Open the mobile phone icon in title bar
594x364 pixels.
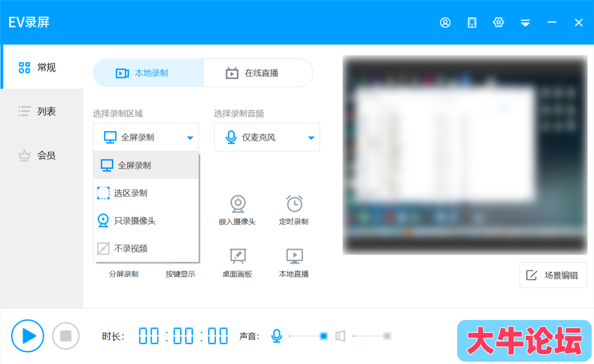(472, 22)
